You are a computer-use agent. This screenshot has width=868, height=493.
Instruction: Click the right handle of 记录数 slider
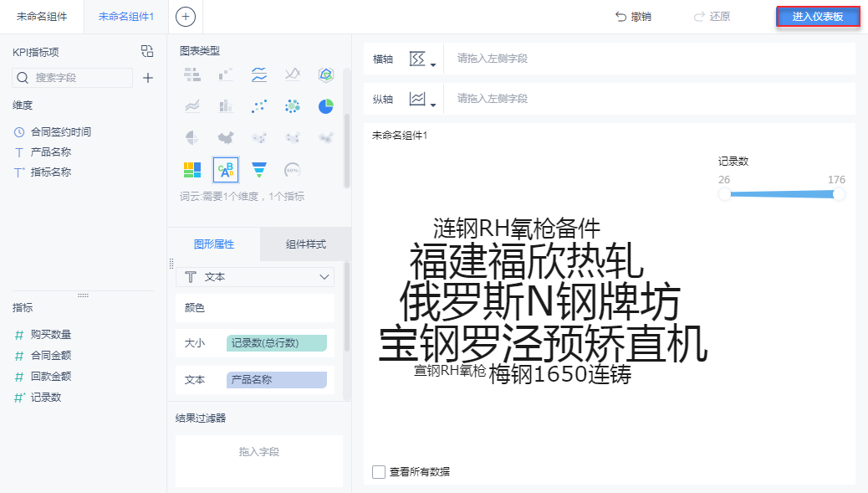pos(839,194)
